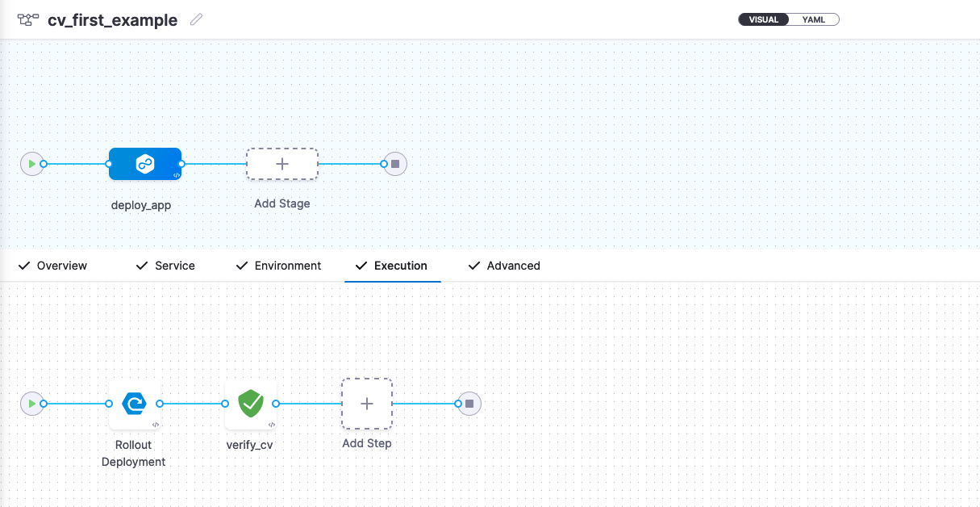The width and height of the screenshot is (980, 507).
Task: Select the deploy_app stage node
Action: pyautogui.click(x=145, y=164)
